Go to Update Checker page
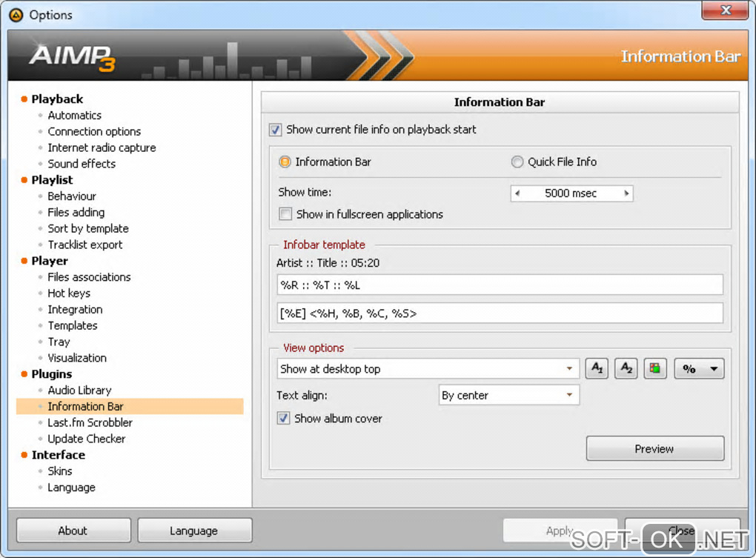 point(87,439)
